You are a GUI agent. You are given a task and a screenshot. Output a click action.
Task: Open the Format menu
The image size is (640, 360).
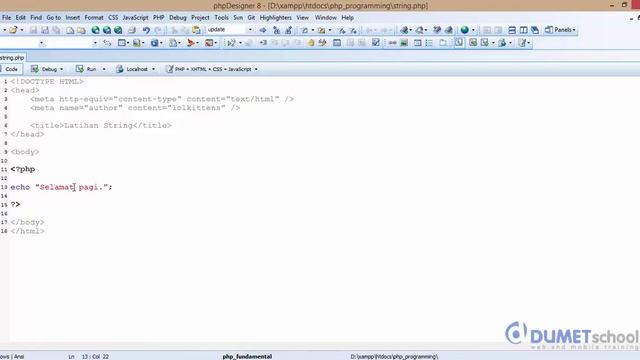94,18
